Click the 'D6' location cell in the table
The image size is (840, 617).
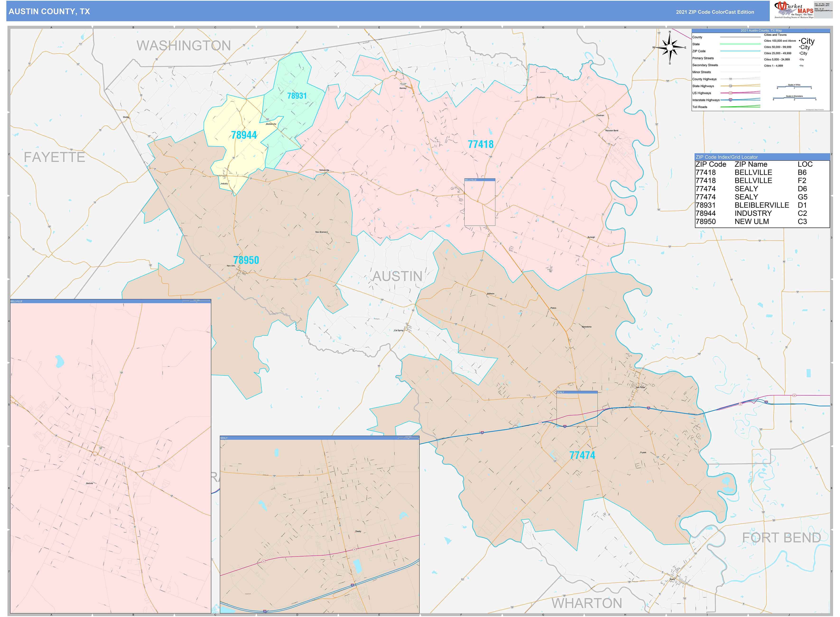pos(802,189)
